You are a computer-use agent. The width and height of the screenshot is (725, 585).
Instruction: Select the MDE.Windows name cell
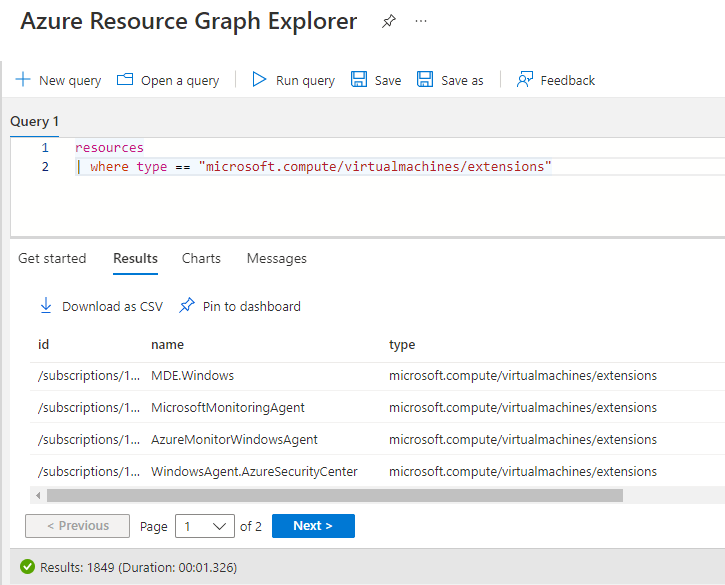pos(192,376)
